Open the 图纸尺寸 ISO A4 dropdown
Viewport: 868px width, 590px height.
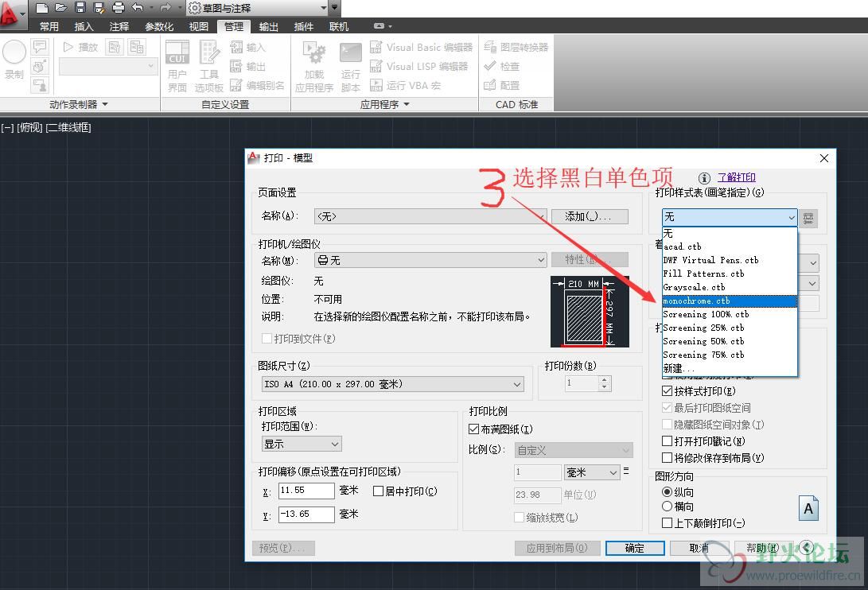pos(392,384)
